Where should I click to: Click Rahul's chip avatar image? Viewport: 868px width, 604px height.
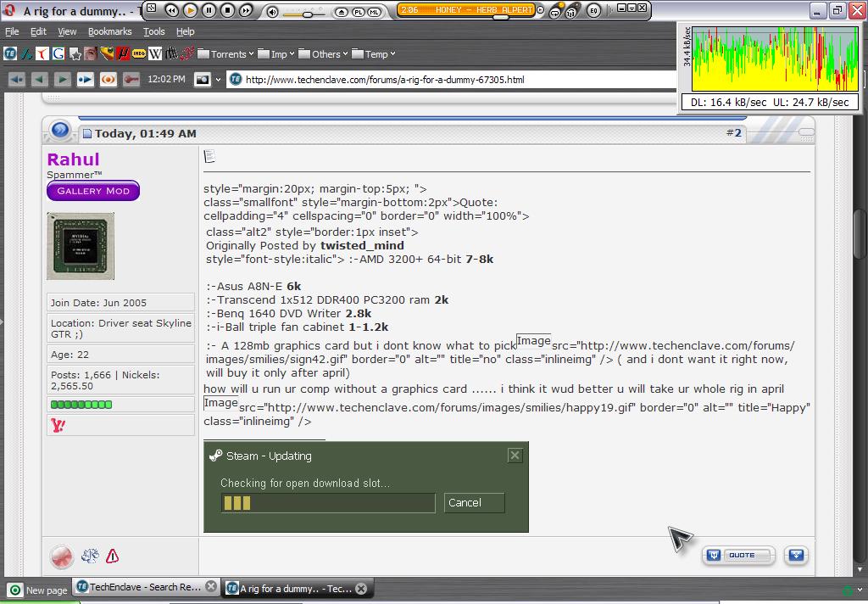coord(81,246)
